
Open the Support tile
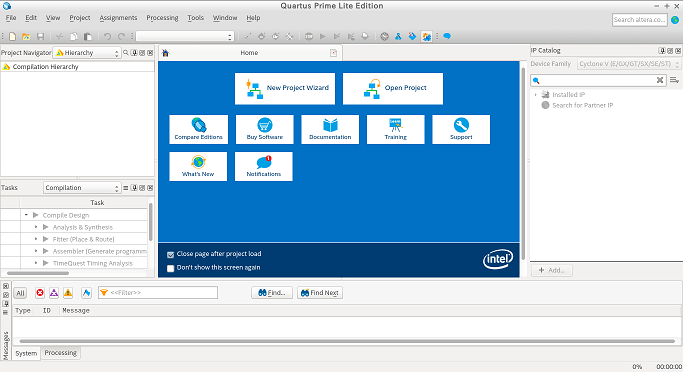click(461, 129)
